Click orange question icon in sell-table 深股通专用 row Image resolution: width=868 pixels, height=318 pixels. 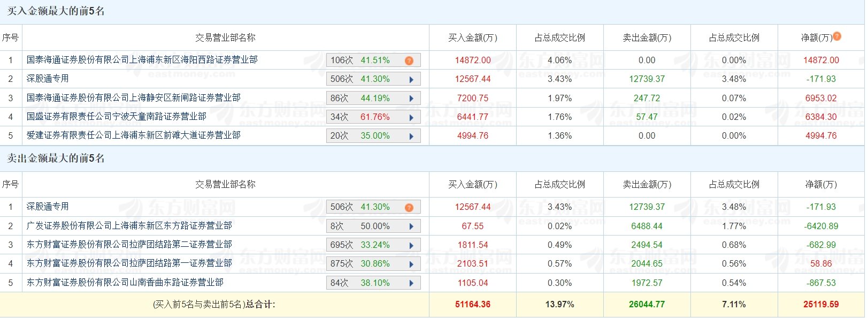pyautogui.click(x=409, y=207)
